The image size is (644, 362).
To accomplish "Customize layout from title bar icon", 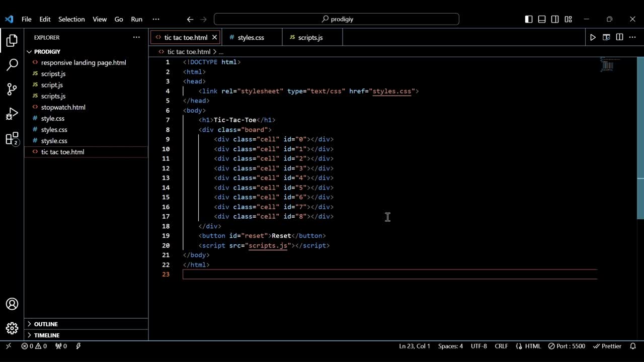I will [568, 19].
